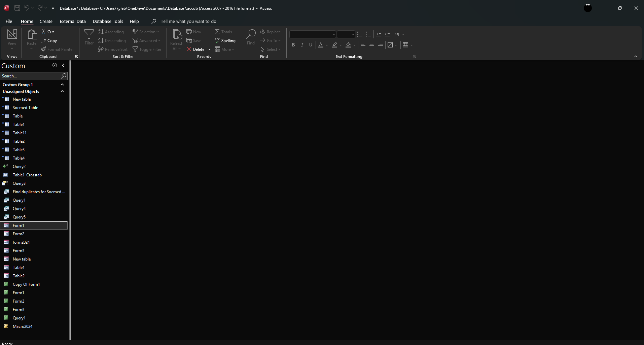Click the Format Painter brush icon

pos(43,49)
